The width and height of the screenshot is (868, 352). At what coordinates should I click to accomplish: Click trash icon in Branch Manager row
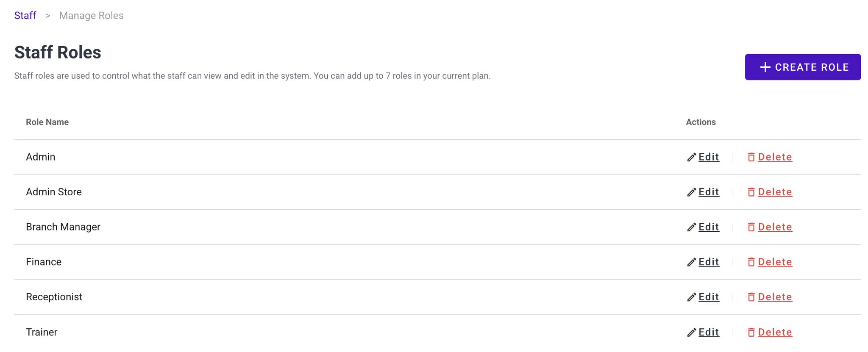click(751, 227)
